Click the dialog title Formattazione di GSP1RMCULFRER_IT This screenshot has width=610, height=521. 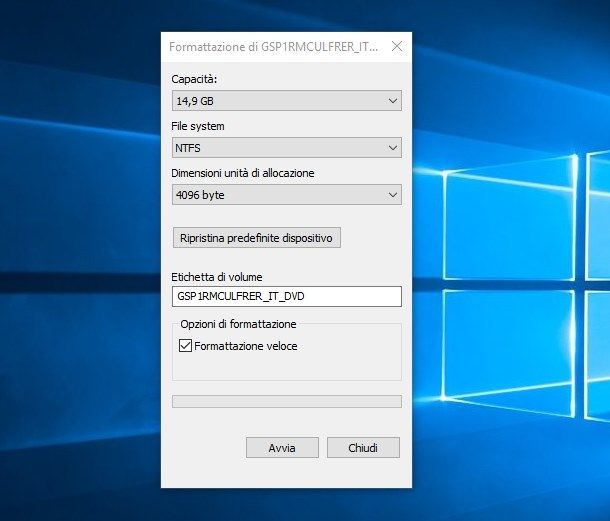point(273,47)
